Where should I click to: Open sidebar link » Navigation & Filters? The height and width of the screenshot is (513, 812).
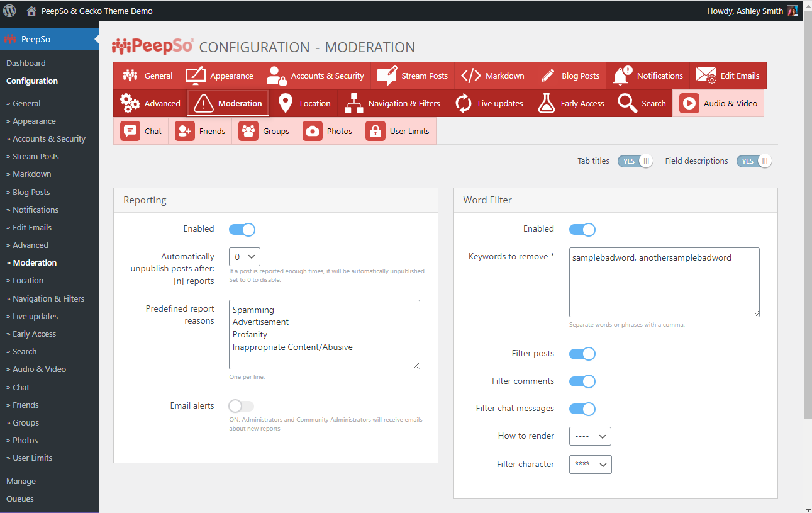[45, 299]
